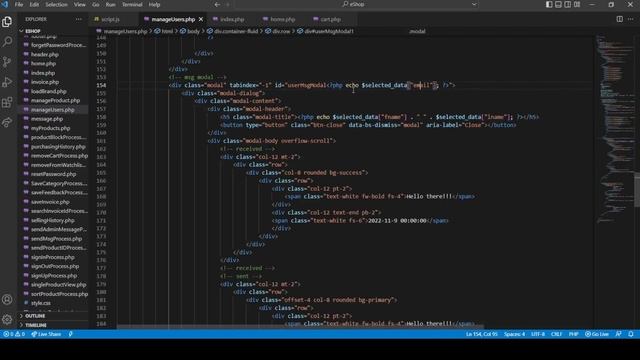Open the Explorer view in activity bar
640x360 pixels.
click(x=7, y=22)
